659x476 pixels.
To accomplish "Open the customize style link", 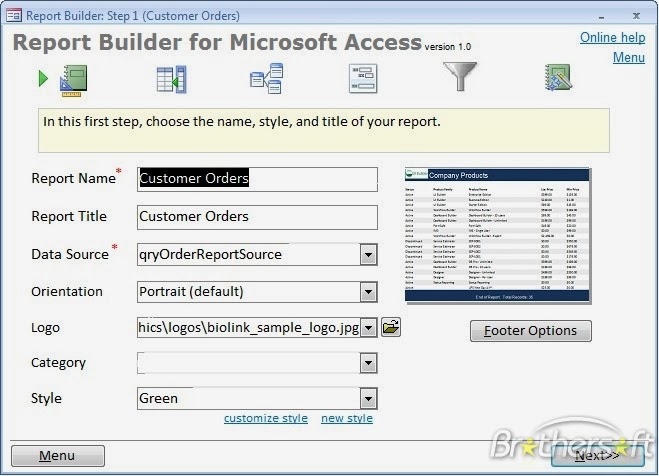I will (x=266, y=418).
